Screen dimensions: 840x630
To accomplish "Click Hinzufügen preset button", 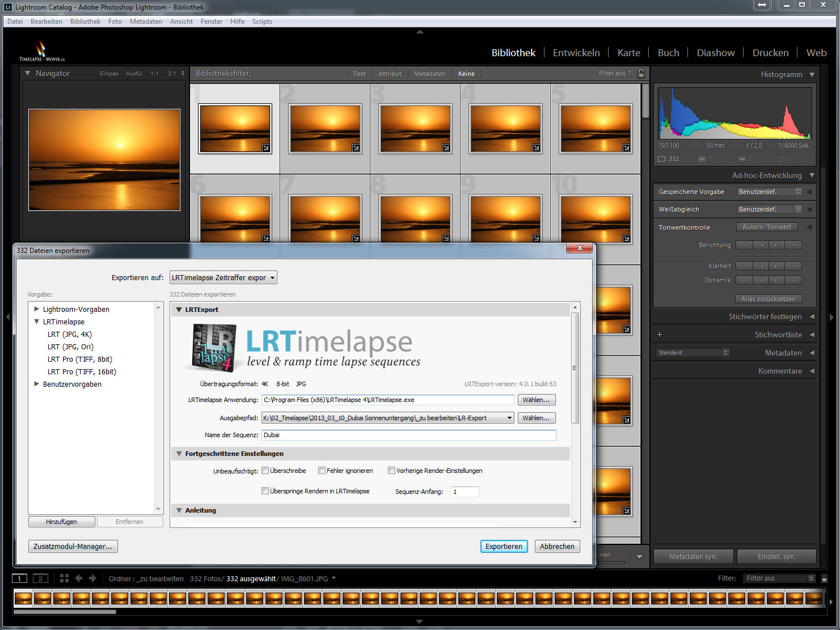I will click(x=62, y=522).
